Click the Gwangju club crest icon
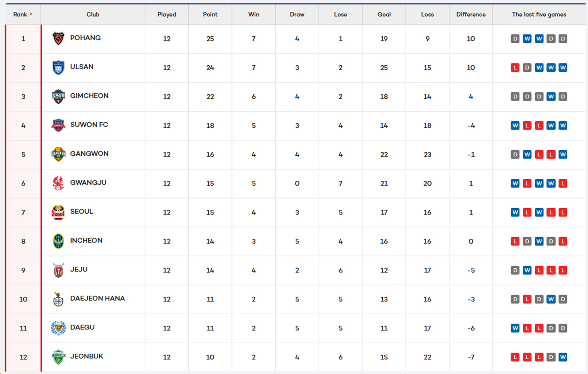 (x=58, y=183)
